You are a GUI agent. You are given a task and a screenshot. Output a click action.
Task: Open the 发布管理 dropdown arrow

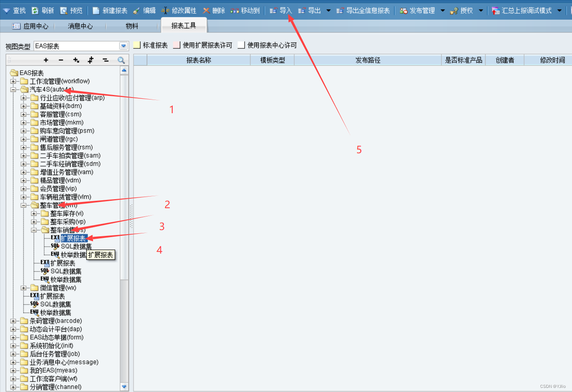443,11
